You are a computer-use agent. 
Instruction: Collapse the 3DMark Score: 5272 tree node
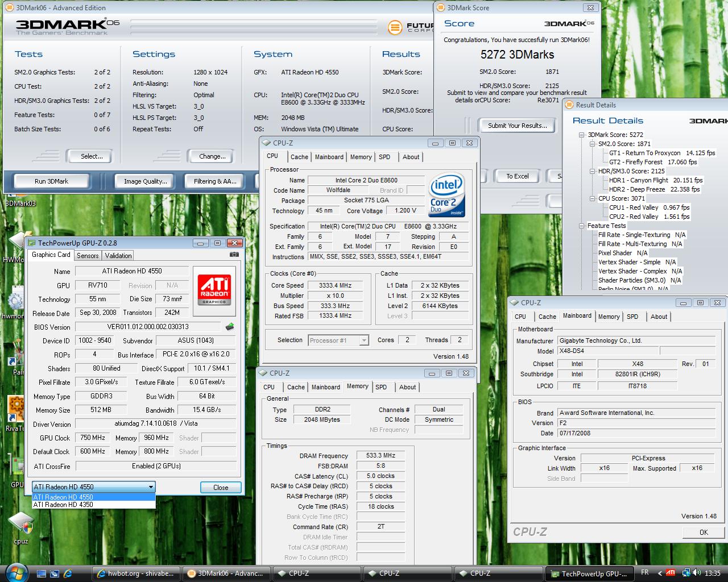pyautogui.click(x=582, y=135)
